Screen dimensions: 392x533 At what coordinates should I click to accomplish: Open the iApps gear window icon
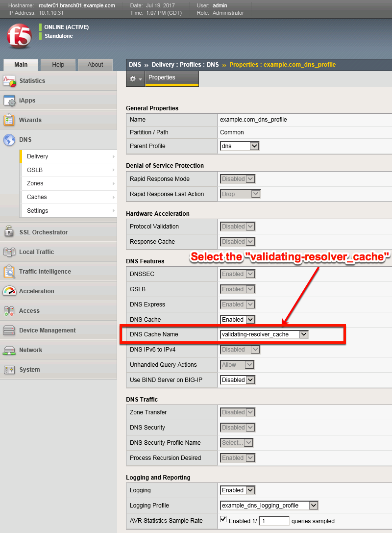click(x=9, y=101)
